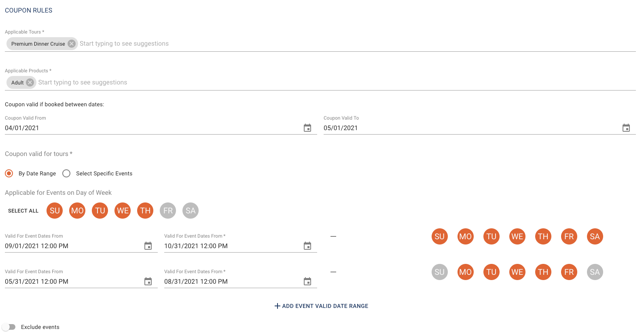Remove the Adult product chip

pyautogui.click(x=30, y=82)
